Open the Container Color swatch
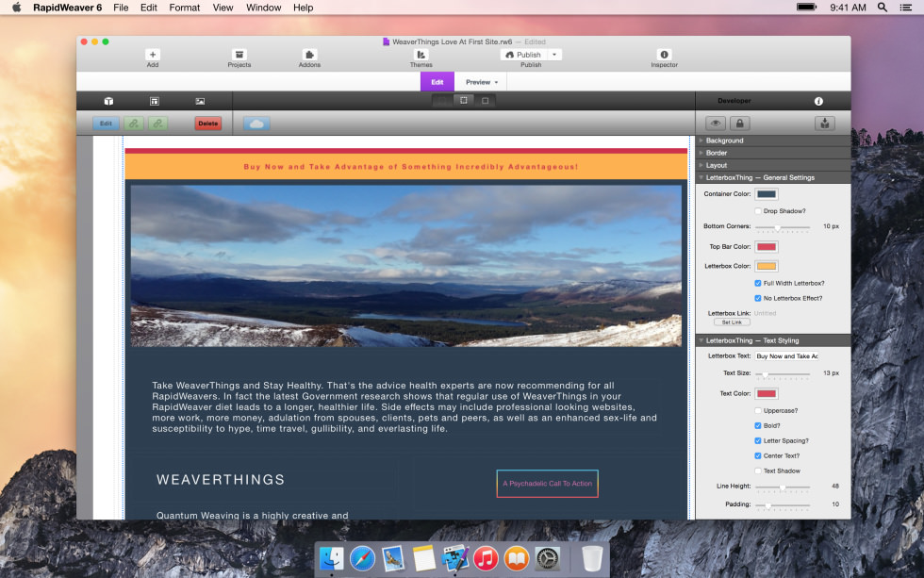This screenshot has width=924, height=578. pos(766,194)
